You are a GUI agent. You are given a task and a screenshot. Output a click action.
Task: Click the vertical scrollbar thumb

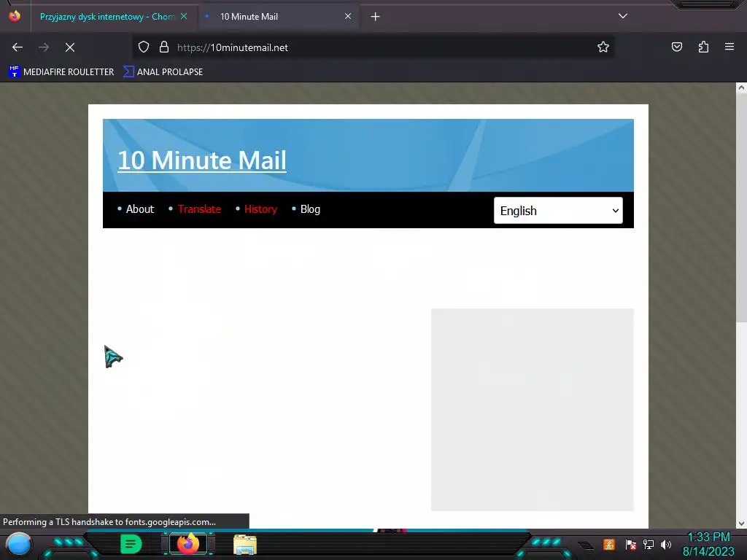click(741, 207)
